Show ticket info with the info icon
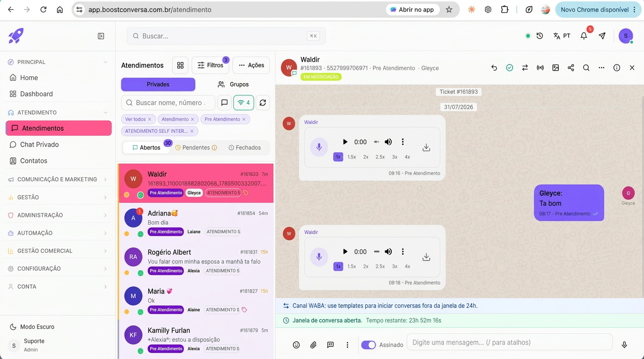Image resolution: width=644 pixels, height=359 pixels. click(x=617, y=68)
